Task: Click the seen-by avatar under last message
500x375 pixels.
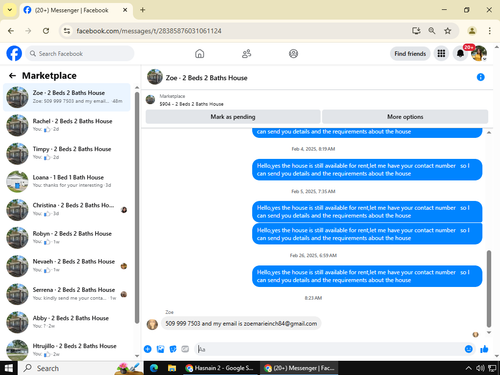Action: click(x=476, y=334)
